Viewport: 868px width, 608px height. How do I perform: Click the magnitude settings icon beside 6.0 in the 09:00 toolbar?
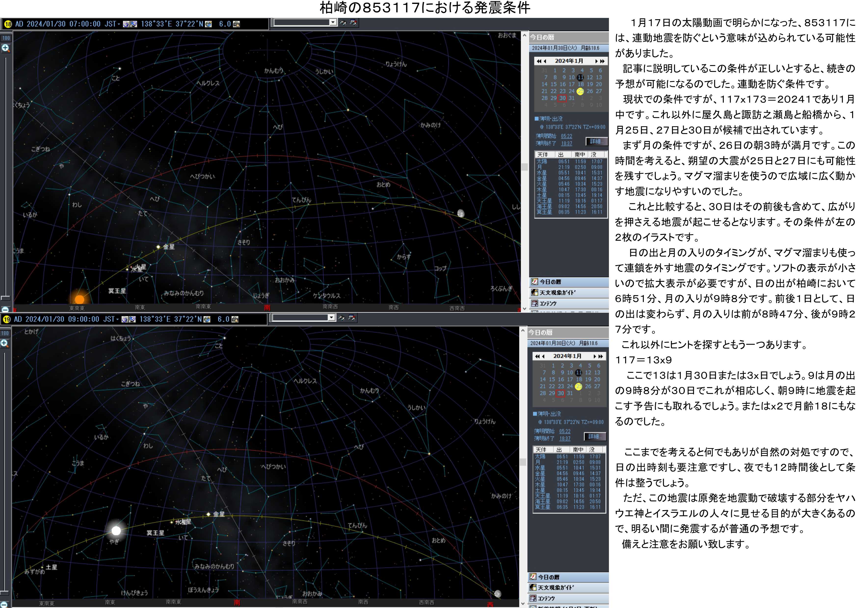(235, 319)
